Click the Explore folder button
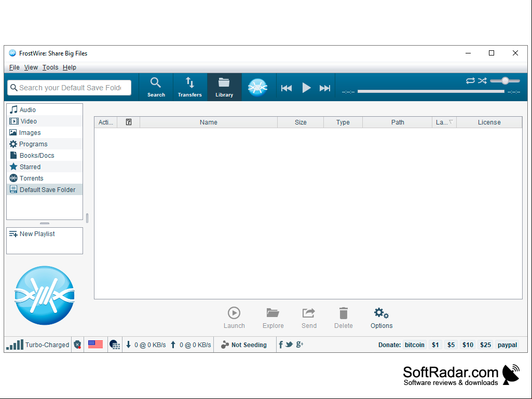Image resolution: width=532 pixels, height=399 pixels. (x=273, y=318)
